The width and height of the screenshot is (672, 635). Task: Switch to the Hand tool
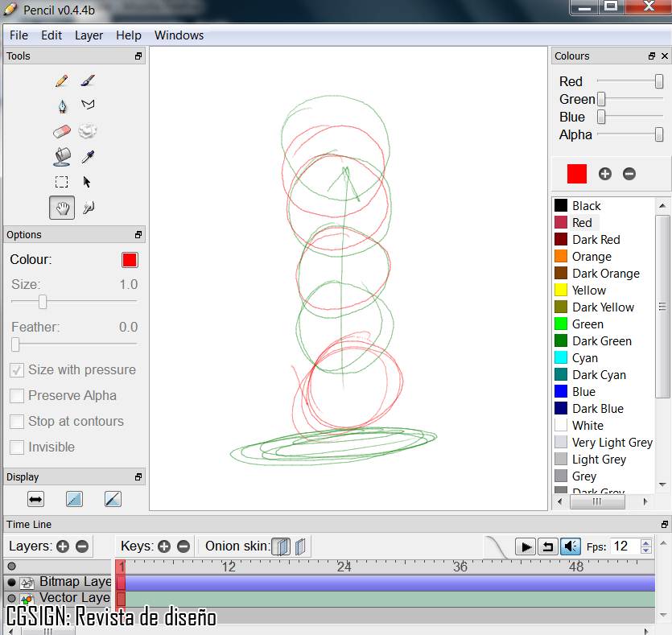[x=61, y=208]
